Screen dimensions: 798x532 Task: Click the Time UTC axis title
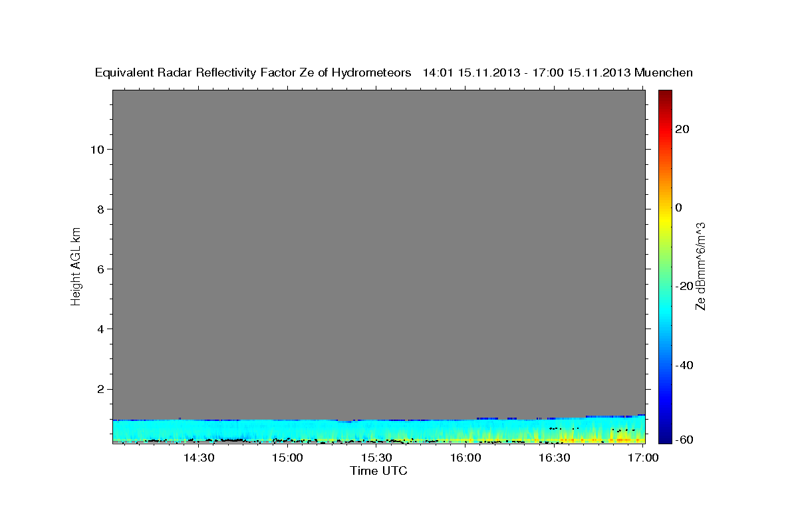pyautogui.click(x=378, y=471)
